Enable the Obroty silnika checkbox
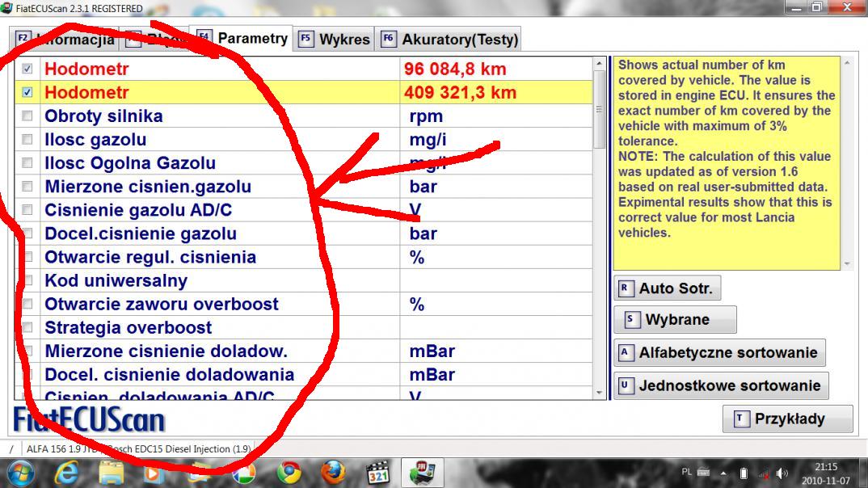 pos(27,116)
